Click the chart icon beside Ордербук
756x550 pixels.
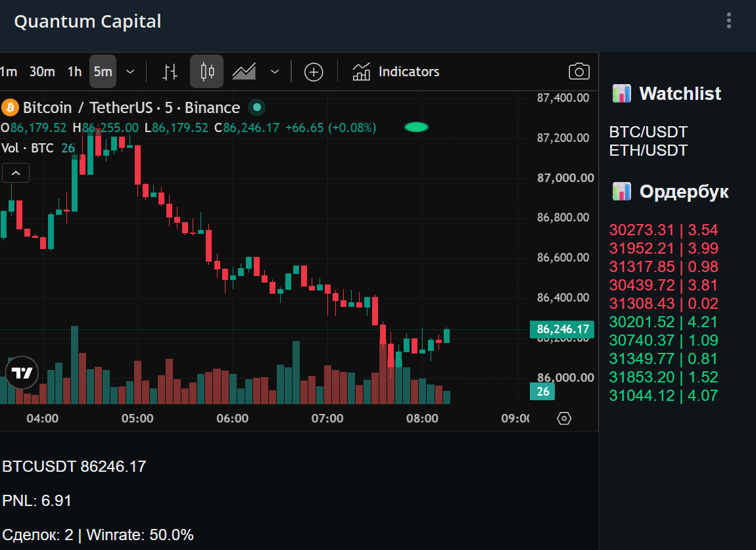click(621, 191)
